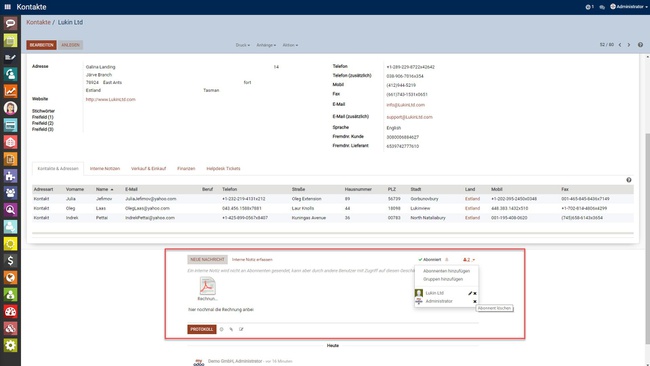Image resolution: width=650 pixels, height=366 pixels.
Task: Click Interne Notiz erfassen
Action: (252, 259)
